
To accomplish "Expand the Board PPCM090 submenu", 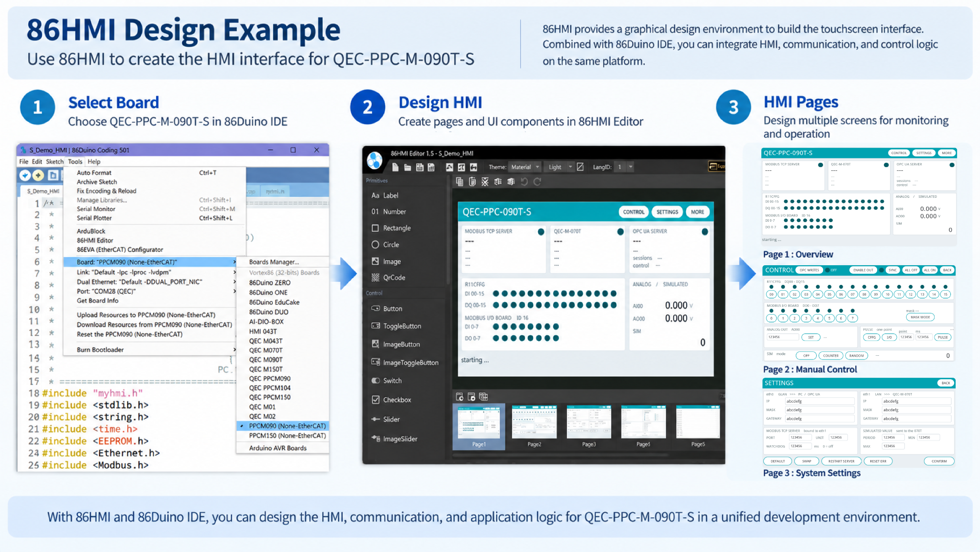I will coord(150,262).
